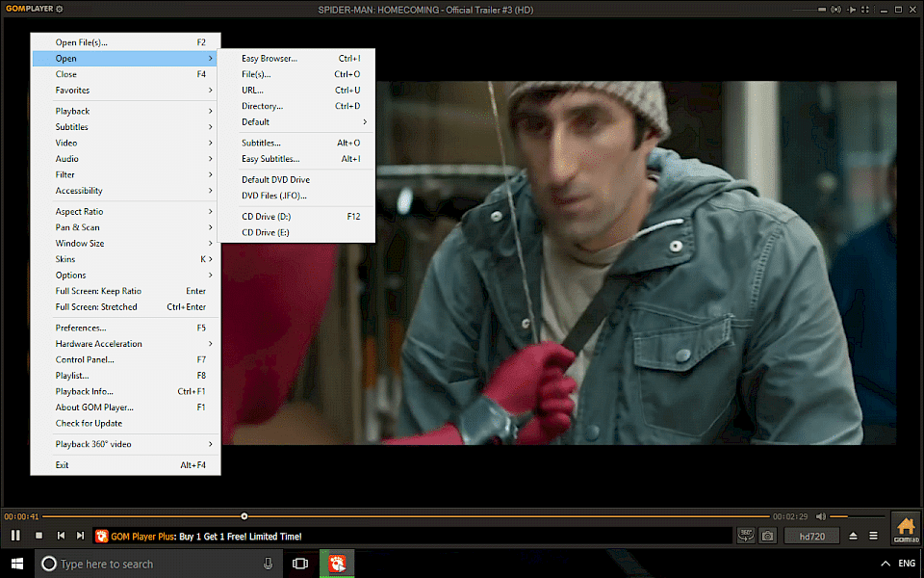
Task: Expand the Accessibility submenu
Action: (125, 191)
